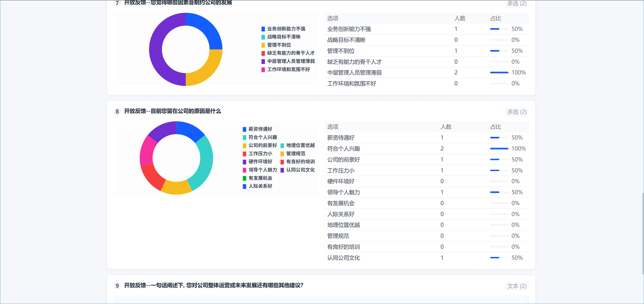This screenshot has height=304, width=644.
Task: Click the 100% progress bar for 中层管理人员管理薄弱
Action: pyautogui.click(x=499, y=72)
